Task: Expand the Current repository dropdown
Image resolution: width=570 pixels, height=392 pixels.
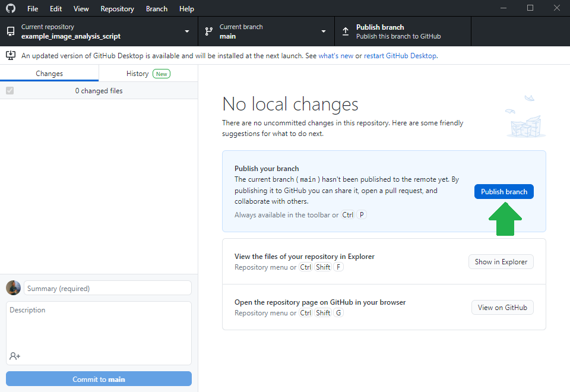Action: click(187, 31)
